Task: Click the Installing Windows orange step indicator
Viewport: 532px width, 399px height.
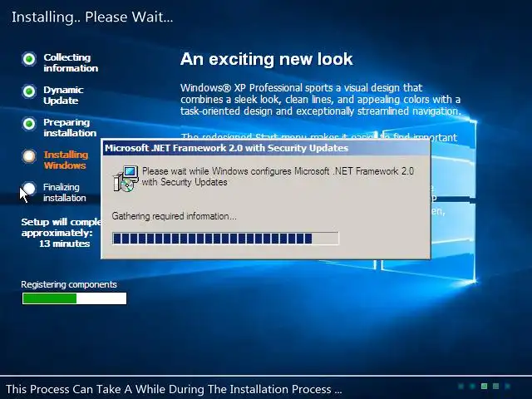Action: [29, 156]
